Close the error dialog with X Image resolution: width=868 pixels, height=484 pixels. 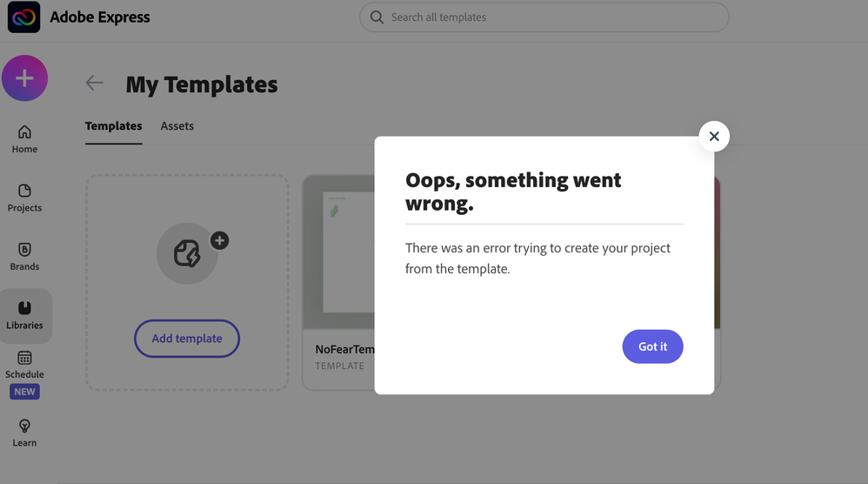(x=714, y=136)
